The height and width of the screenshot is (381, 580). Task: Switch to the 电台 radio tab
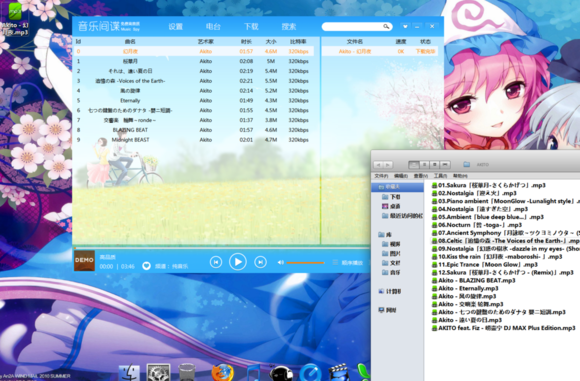[213, 27]
